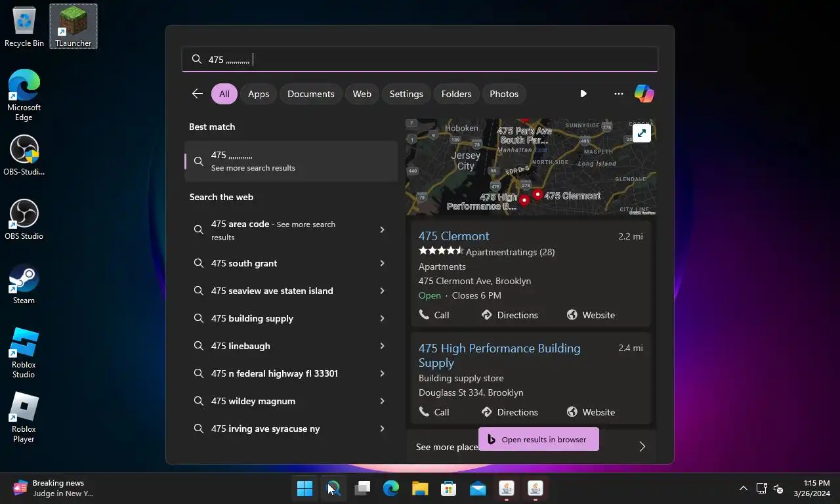Click Open results in browser

pos(539,440)
